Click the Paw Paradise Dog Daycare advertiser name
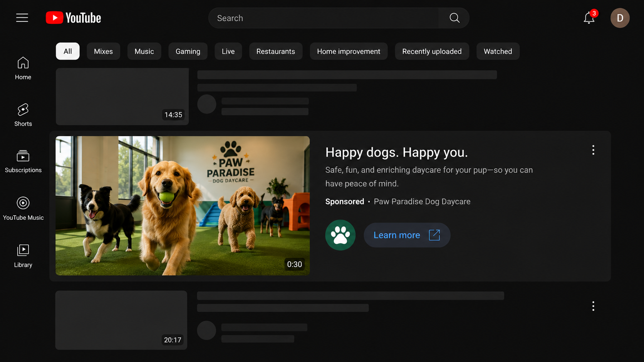Screen dimensions: 644x362 422,202
